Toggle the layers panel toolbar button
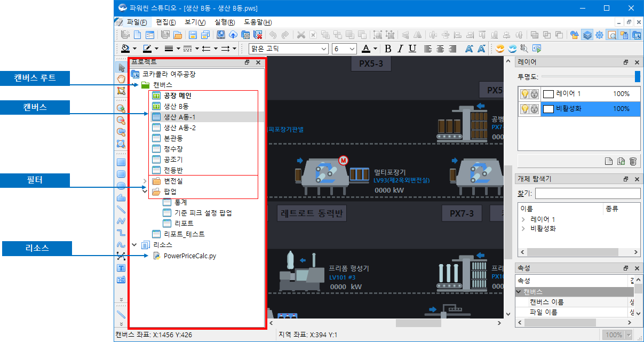 click(587, 35)
